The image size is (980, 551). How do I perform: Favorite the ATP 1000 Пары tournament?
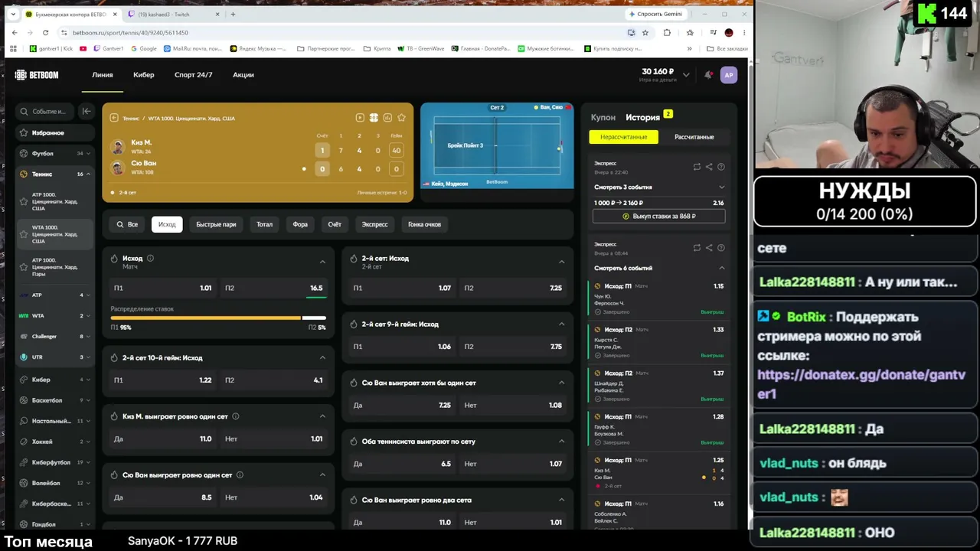coord(24,267)
